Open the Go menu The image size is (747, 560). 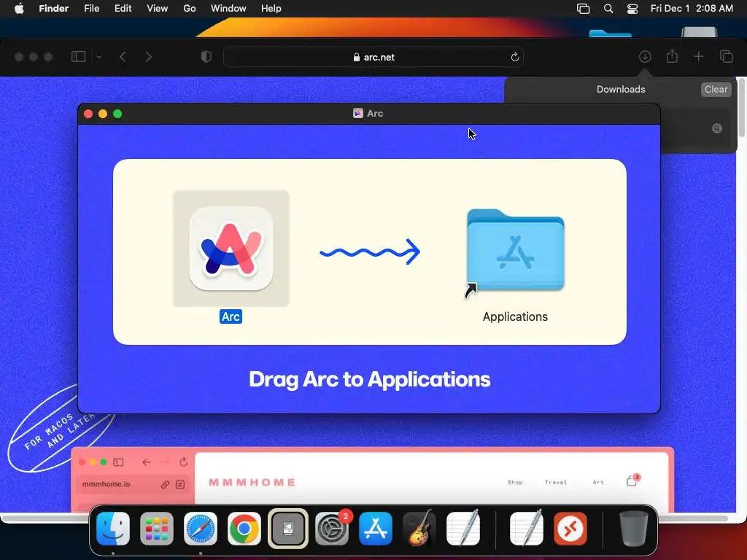(190, 8)
